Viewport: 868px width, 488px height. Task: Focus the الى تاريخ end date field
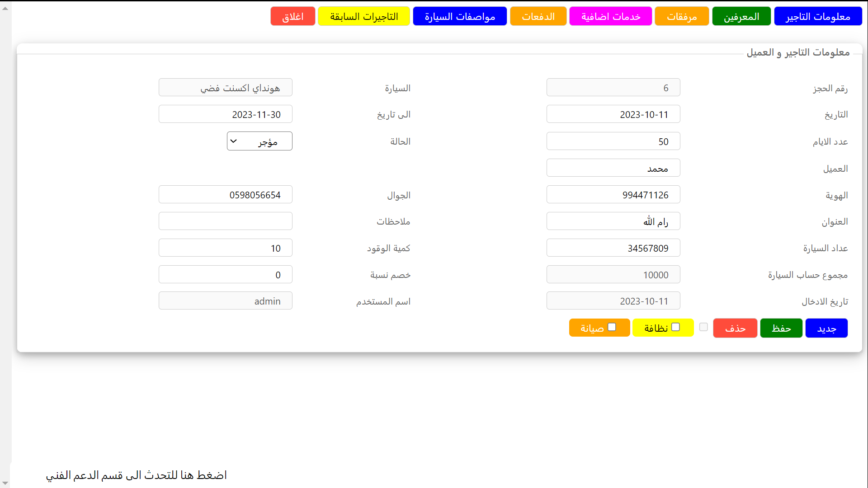[x=225, y=114]
